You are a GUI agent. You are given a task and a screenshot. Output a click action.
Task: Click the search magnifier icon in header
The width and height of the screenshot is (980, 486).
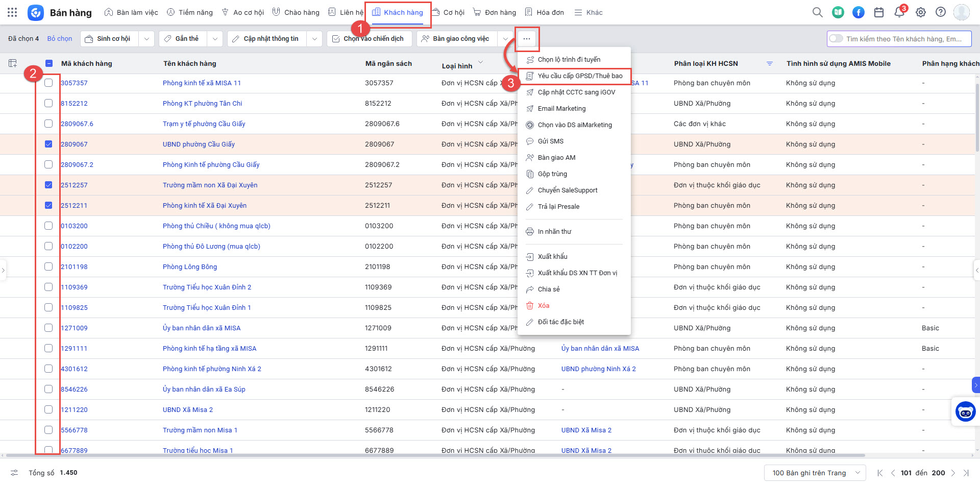(x=817, y=12)
